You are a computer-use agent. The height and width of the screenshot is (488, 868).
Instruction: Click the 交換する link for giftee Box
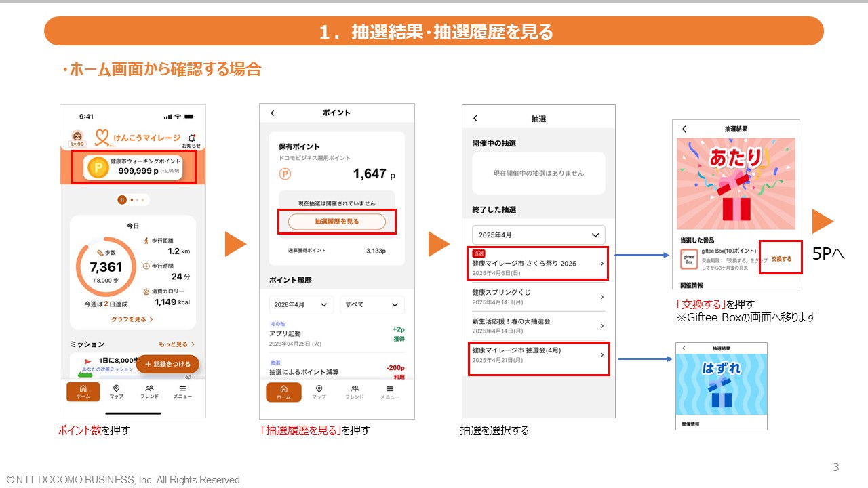pyautogui.click(x=781, y=259)
